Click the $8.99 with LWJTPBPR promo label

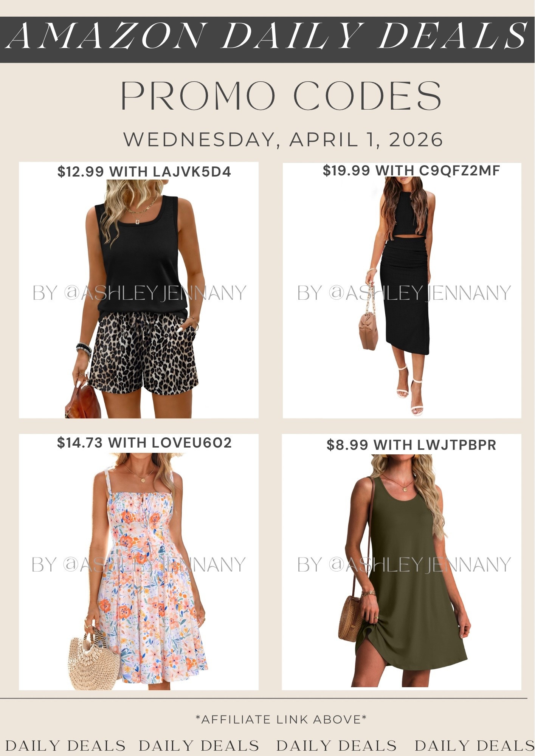point(411,445)
